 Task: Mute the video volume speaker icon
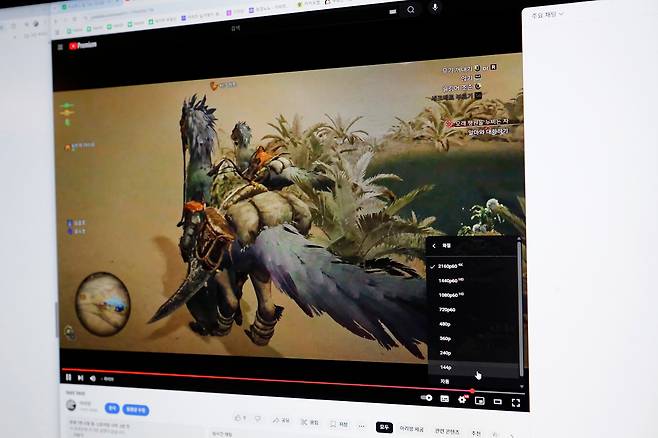(x=93, y=378)
